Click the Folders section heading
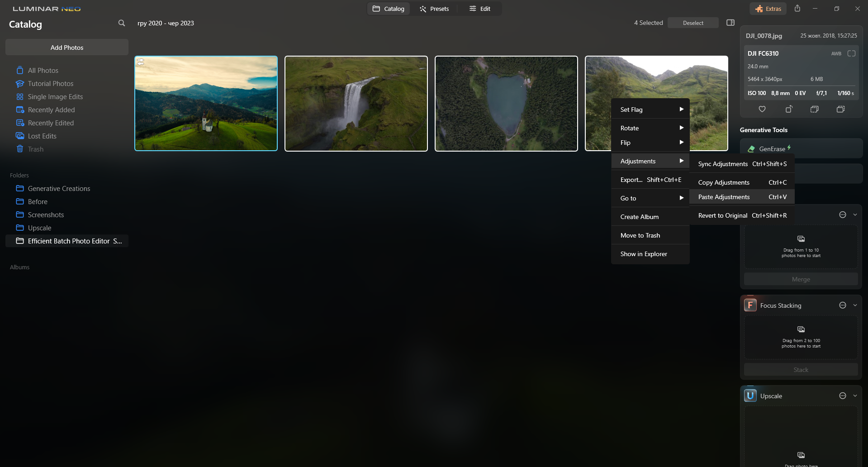This screenshot has height=467, width=868. [x=19, y=176]
